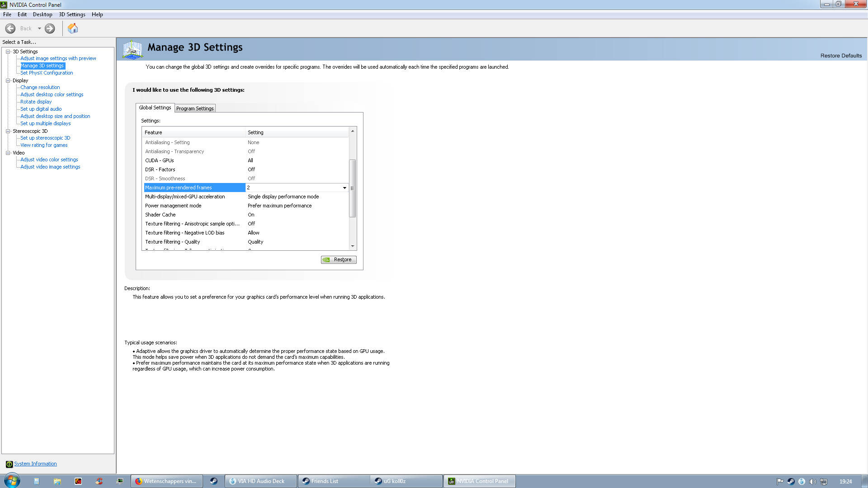
Task: Select Manage 3D settings in the tree
Action: (x=42, y=66)
